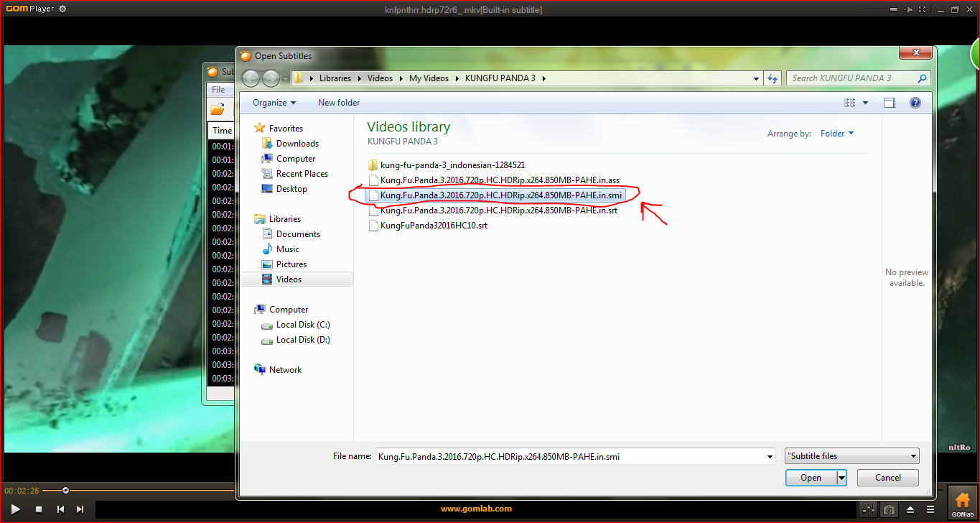Click the Time column header in subtitle window
The width and height of the screenshot is (980, 523).
pyautogui.click(x=223, y=131)
